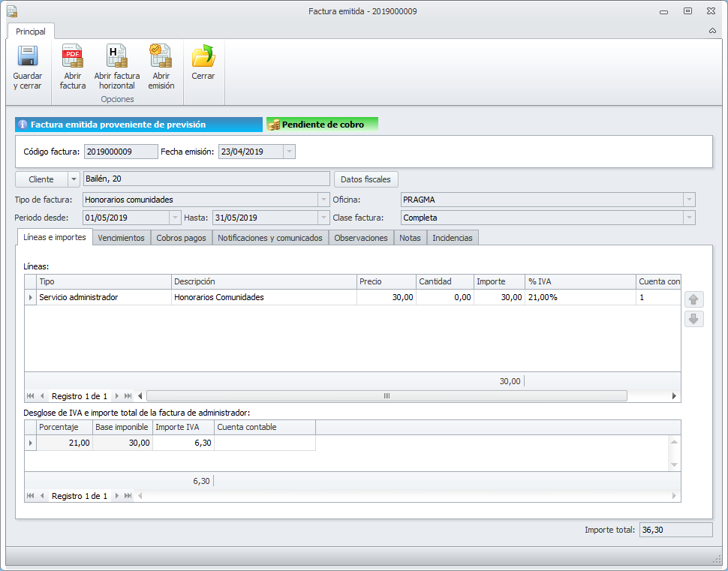The image size is (728, 571).
Task: Open the Cobros pagos tab
Action: coord(181,238)
